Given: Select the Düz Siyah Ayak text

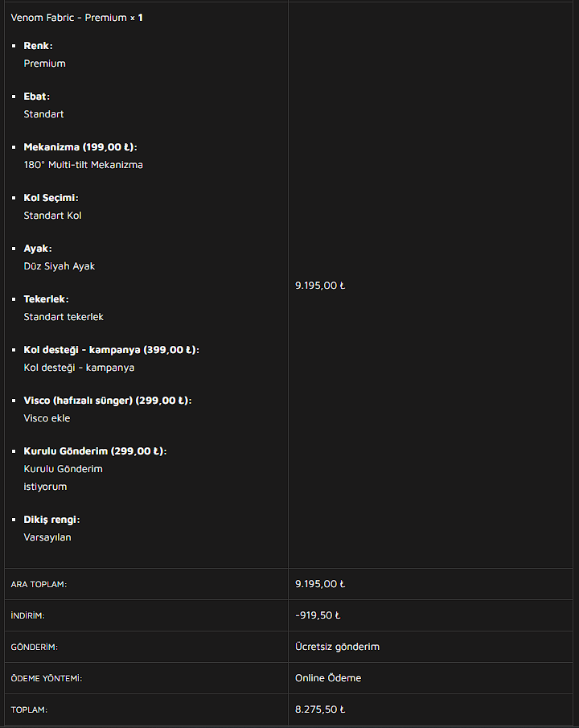Looking at the screenshot, I should (x=60, y=266).
